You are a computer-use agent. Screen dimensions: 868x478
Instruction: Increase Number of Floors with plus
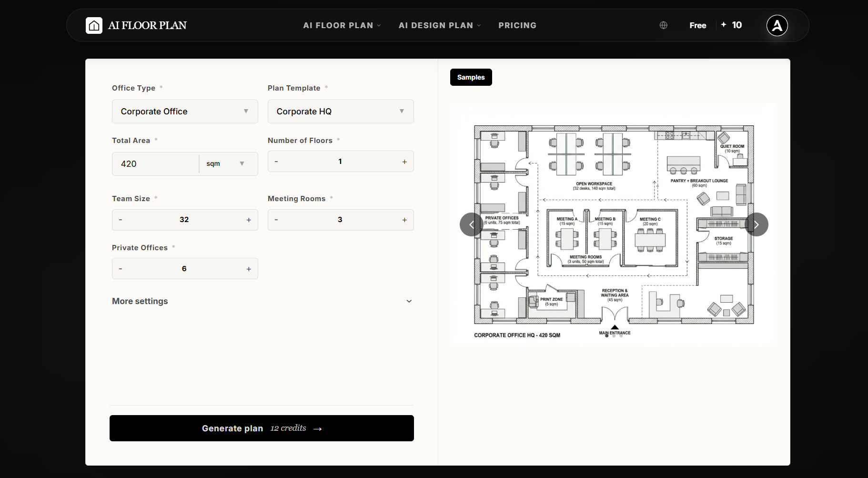click(x=404, y=162)
